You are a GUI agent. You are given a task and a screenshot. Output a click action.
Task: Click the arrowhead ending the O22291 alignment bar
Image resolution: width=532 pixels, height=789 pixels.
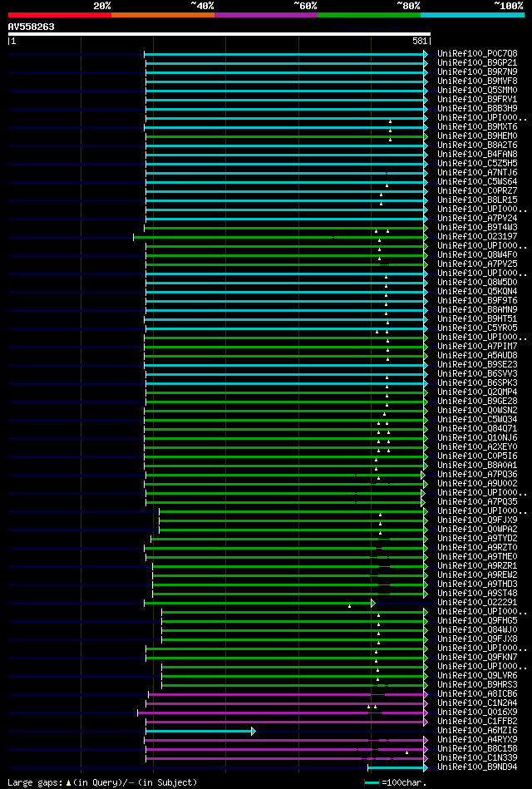coord(373,603)
